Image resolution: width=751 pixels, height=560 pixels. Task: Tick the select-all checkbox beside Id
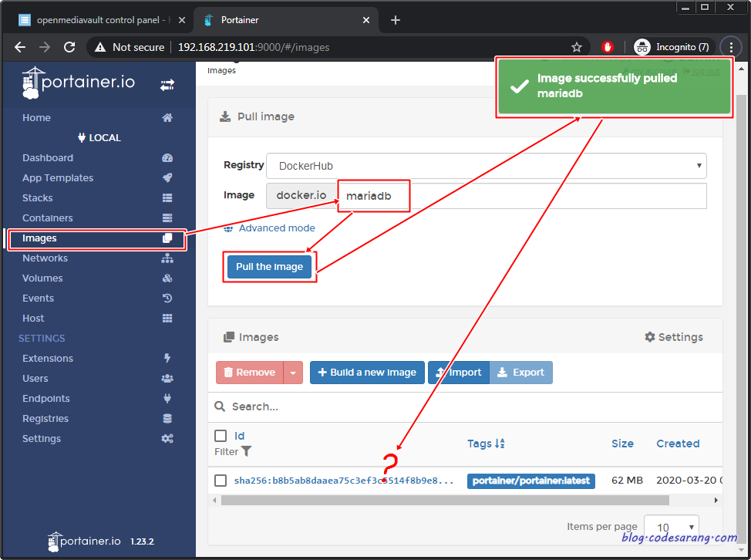coord(221,436)
